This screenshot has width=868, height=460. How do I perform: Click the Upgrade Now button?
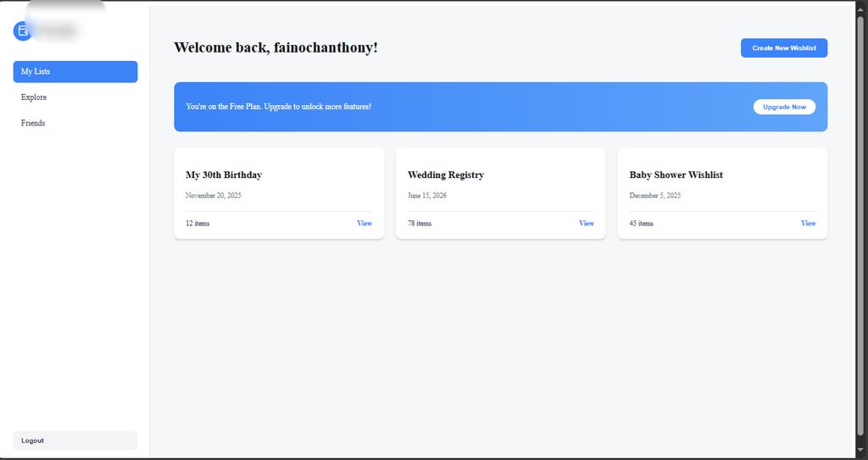point(784,107)
